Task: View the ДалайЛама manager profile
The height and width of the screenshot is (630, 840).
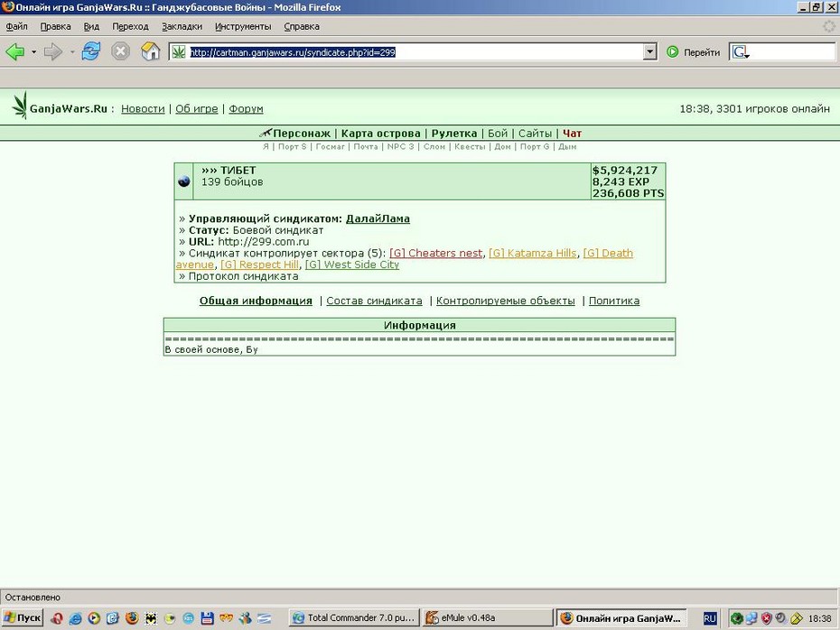Action: (378, 218)
